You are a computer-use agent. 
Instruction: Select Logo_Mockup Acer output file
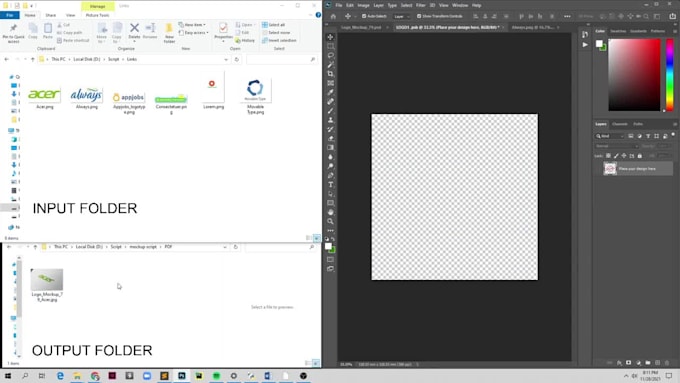tap(47, 285)
